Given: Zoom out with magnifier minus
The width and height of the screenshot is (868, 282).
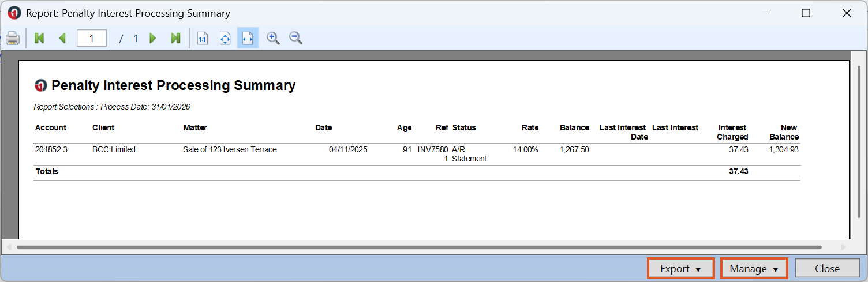Looking at the screenshot, I should coord(296,39).
